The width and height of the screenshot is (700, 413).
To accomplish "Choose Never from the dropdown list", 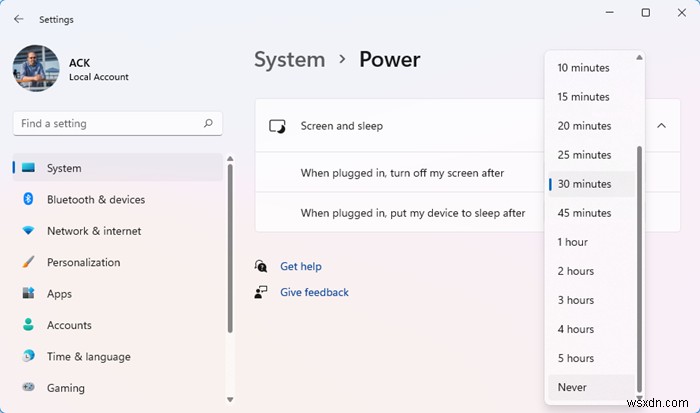I will pos(572,387).
